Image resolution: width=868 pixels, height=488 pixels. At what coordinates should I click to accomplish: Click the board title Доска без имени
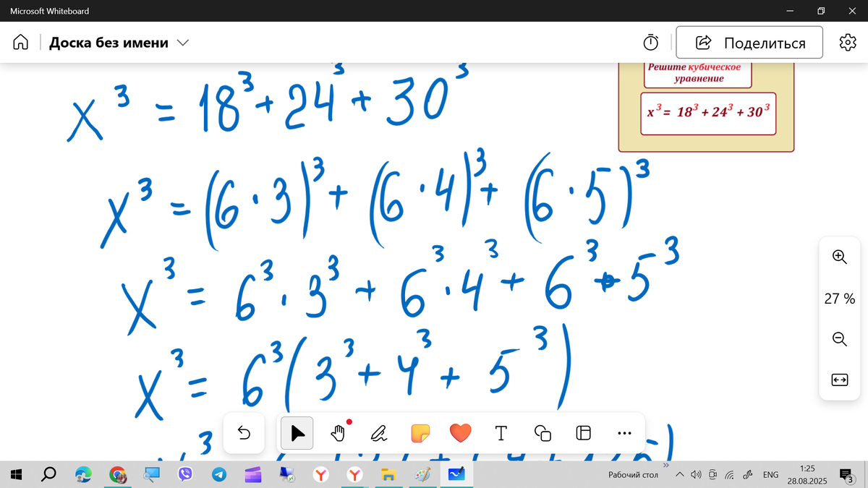(x=109, y=43)
